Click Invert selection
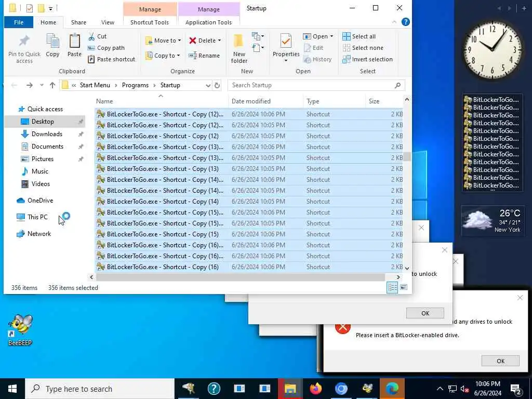The height and width of the screenshot is (399, 532). [x=367, y=59]
